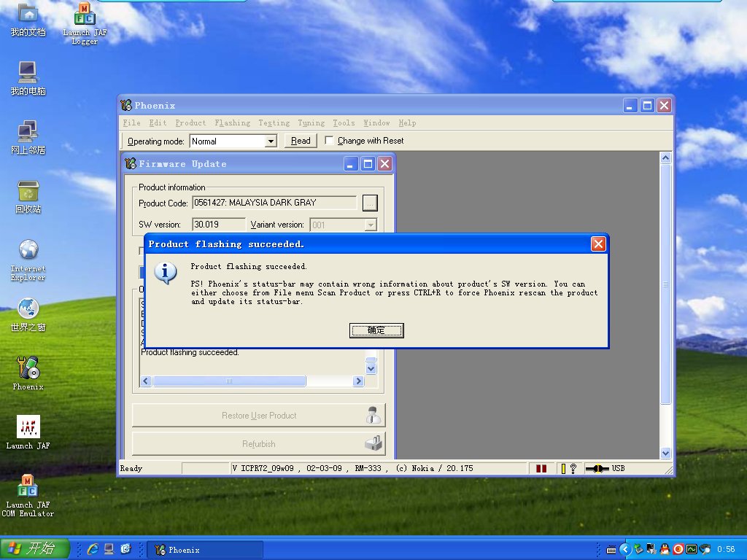
Task: Select the 网上邻居 desktop icon
Action: tap(28, 138)
